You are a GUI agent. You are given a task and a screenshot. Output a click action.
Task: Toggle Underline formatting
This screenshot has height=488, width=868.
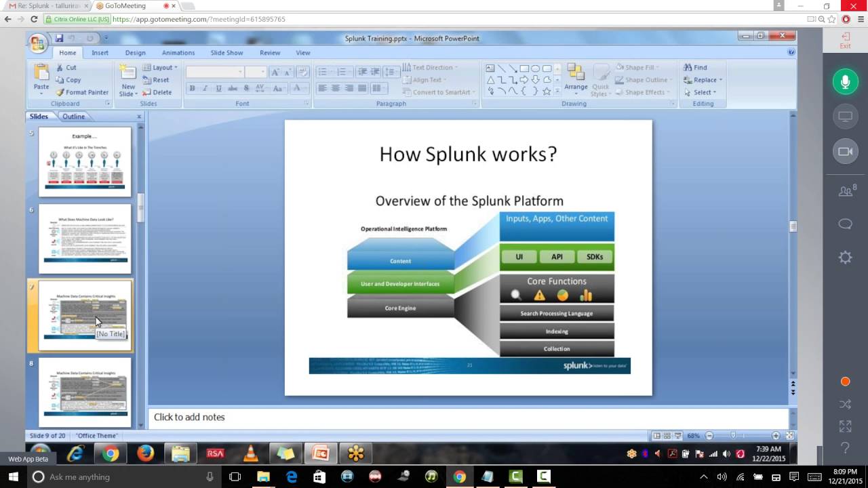point(218,88)
